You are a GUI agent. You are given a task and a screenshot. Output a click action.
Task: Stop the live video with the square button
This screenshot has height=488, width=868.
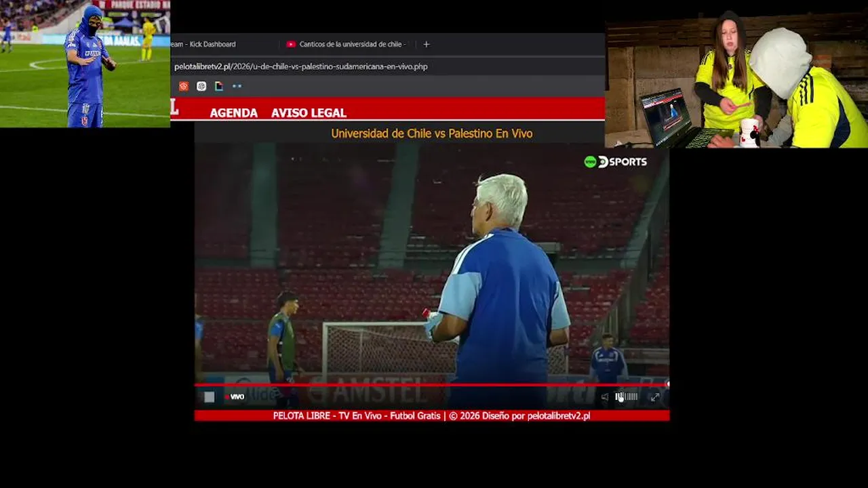209,397
